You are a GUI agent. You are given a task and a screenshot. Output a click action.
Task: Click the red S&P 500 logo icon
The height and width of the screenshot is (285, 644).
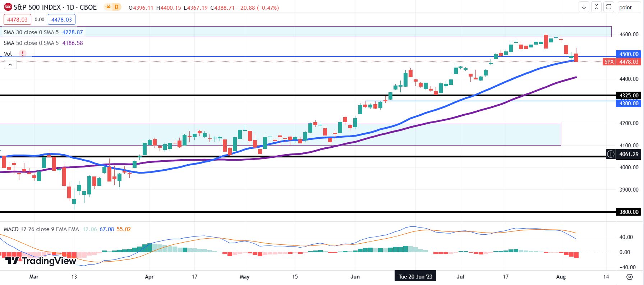8,7
